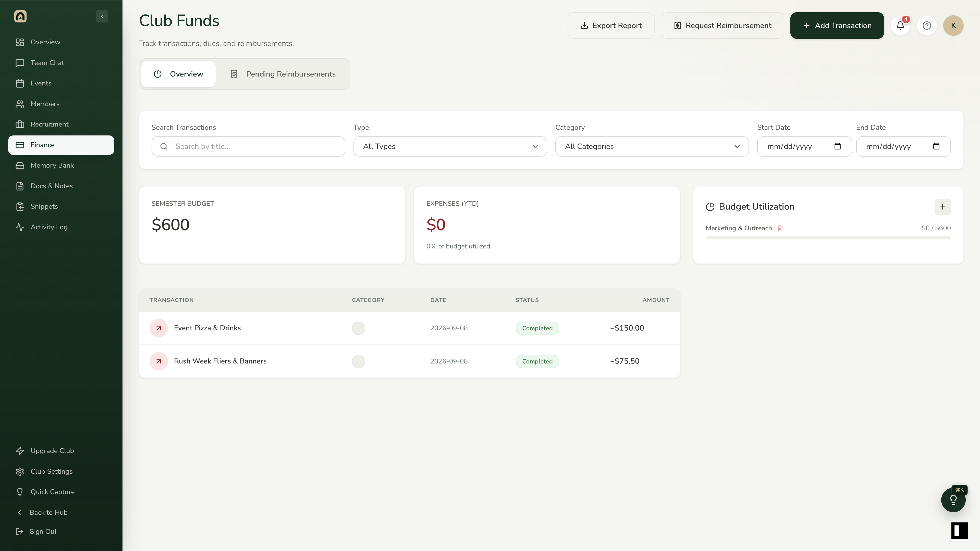Click the expense arrow icon for Rush Week Fliers
This screenshot has width=980, height=551.
[x=159, y=361]
